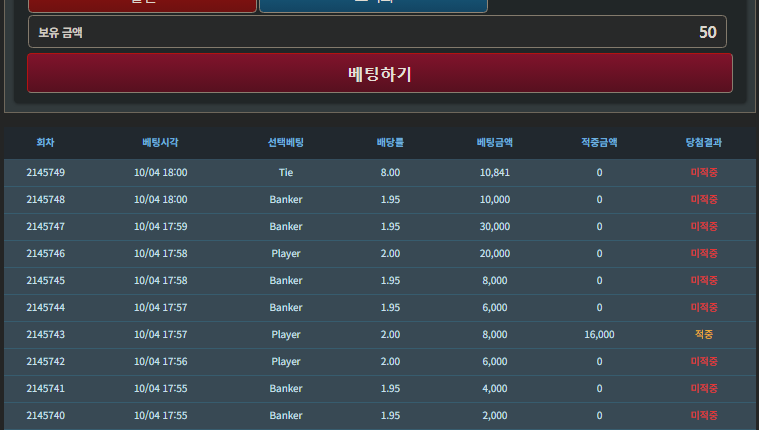Click the 보유 금액 balance field
The image size is (759, 430).
(x=377, y=32)
